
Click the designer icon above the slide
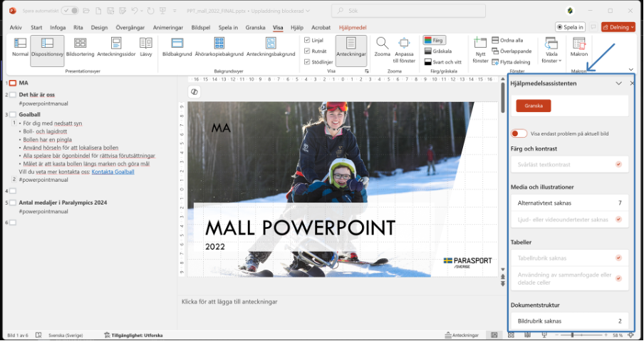[x=194, y=92]
